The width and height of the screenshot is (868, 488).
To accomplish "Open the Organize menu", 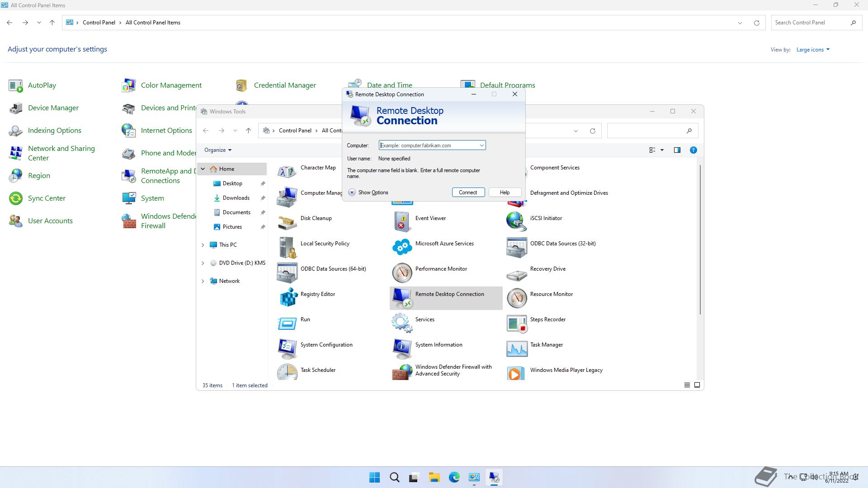I will click(x=217, y=150).
